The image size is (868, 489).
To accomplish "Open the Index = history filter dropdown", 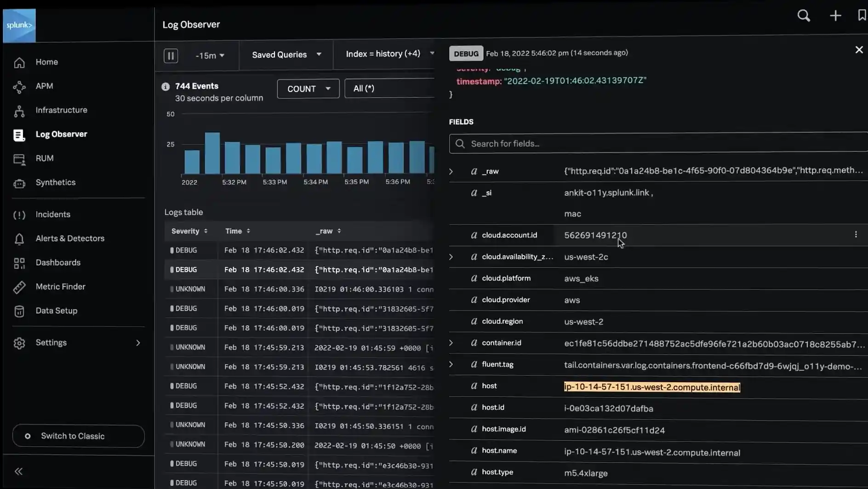I will (389, 54).
